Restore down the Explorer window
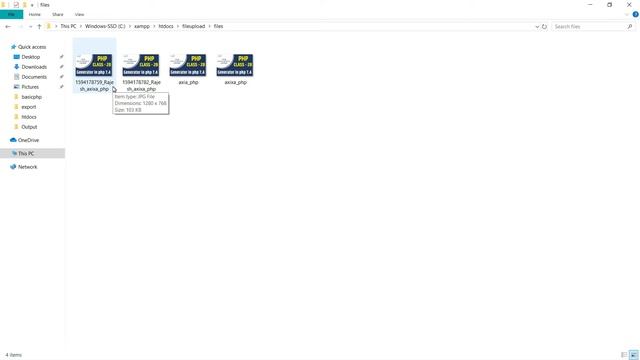640x360 pixels. [x=609, y=5]
